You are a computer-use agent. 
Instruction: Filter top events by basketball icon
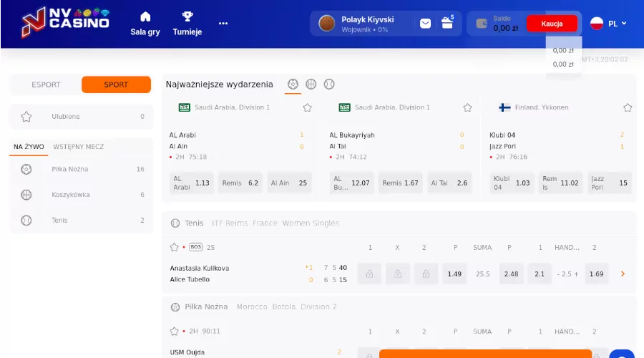311,84
